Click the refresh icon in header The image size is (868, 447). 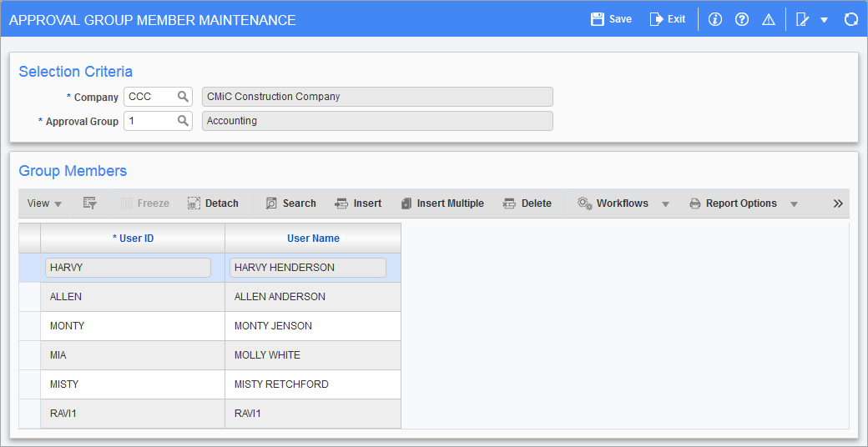pyautogui.click(x=850, y=19)
